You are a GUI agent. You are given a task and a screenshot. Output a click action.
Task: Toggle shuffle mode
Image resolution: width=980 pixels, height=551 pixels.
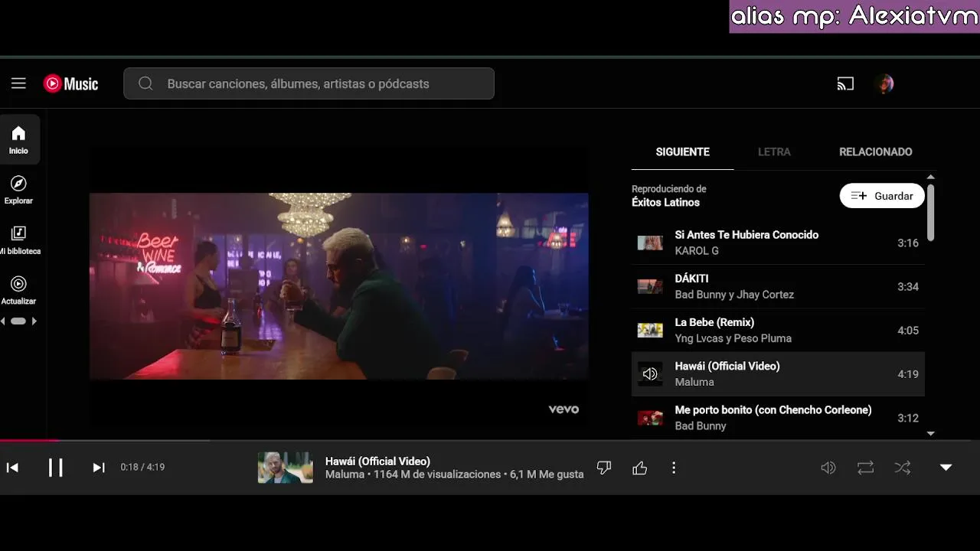tap(903, 468)
